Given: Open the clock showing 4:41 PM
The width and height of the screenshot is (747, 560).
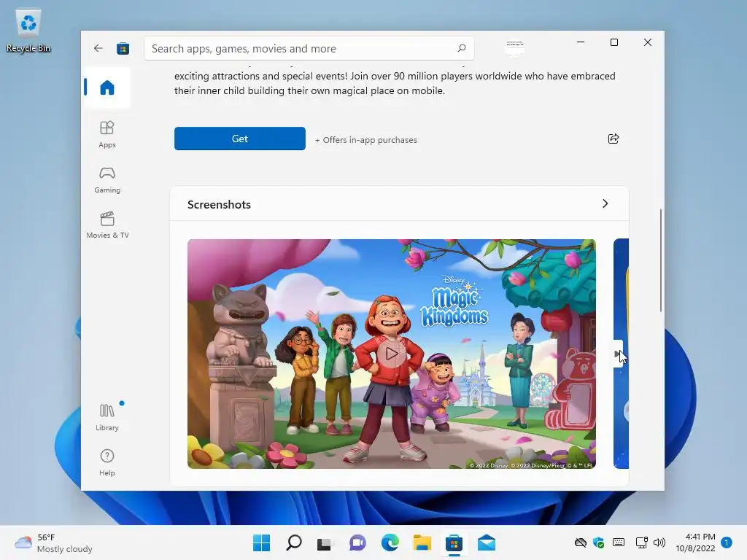Looking at the screenshot, I should tap(695, 542).
